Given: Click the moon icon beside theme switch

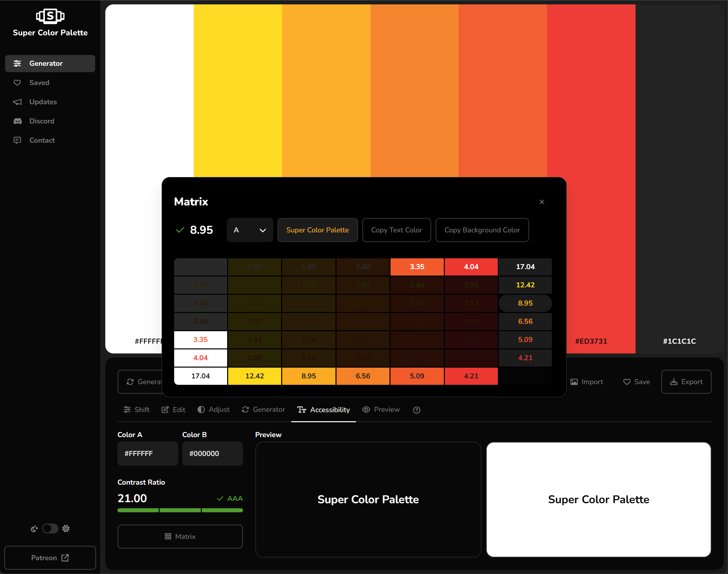Looking at the screenshot, I should tap(34, 529).
